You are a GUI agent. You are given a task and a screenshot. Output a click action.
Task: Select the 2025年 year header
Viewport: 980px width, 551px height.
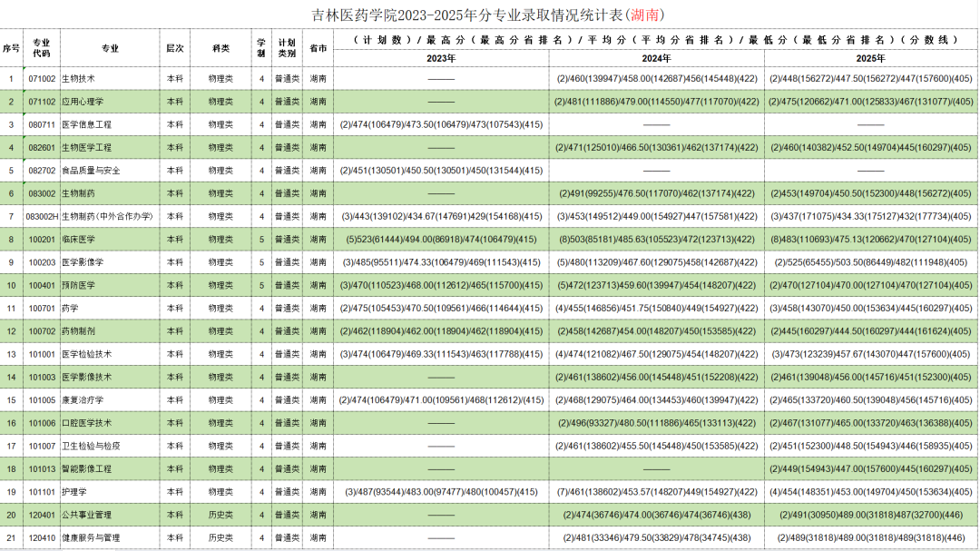pos(870,58)
